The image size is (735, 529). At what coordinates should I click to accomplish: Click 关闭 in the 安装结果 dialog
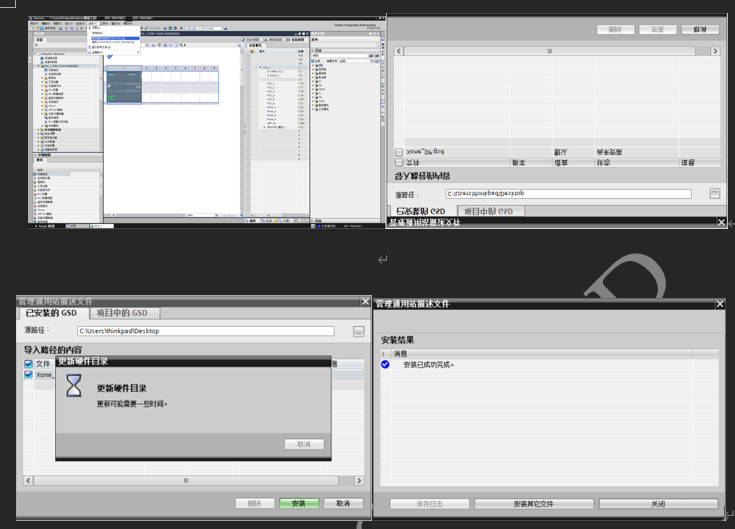coord(657,504)
